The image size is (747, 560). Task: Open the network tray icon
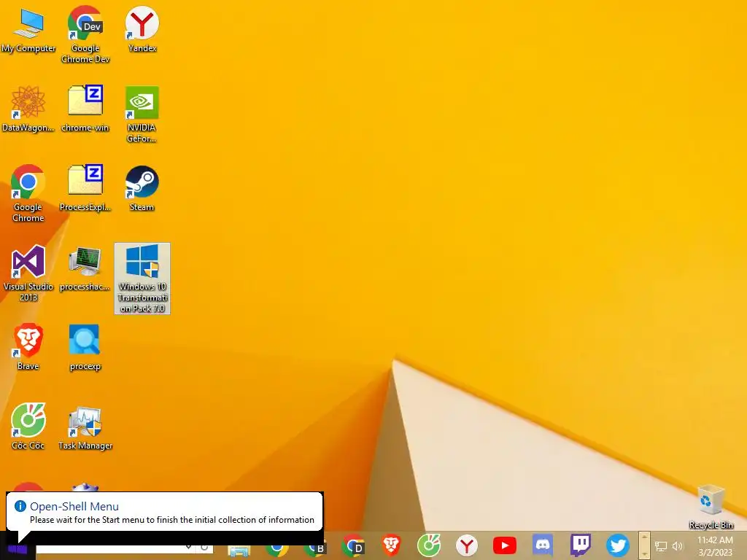click(661, 546)
